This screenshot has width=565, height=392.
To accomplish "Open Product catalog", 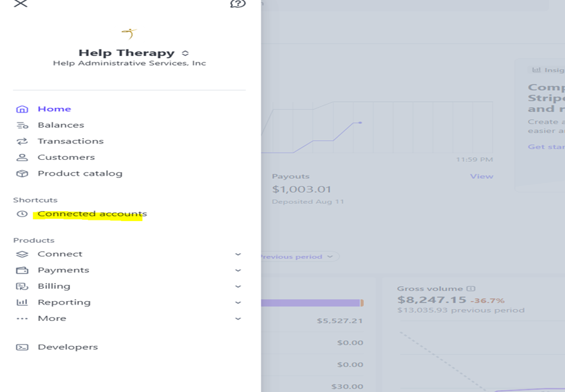I will tap(80, 174).
